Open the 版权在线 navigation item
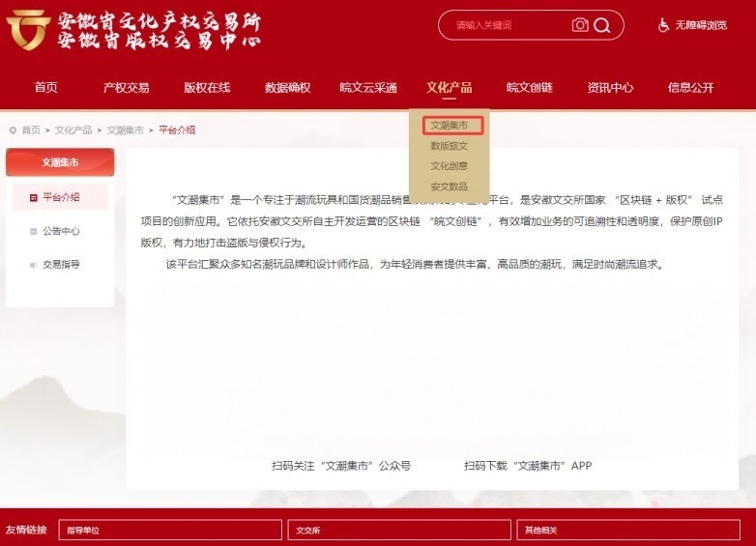 pyautogui.click(x=207, y=87)
